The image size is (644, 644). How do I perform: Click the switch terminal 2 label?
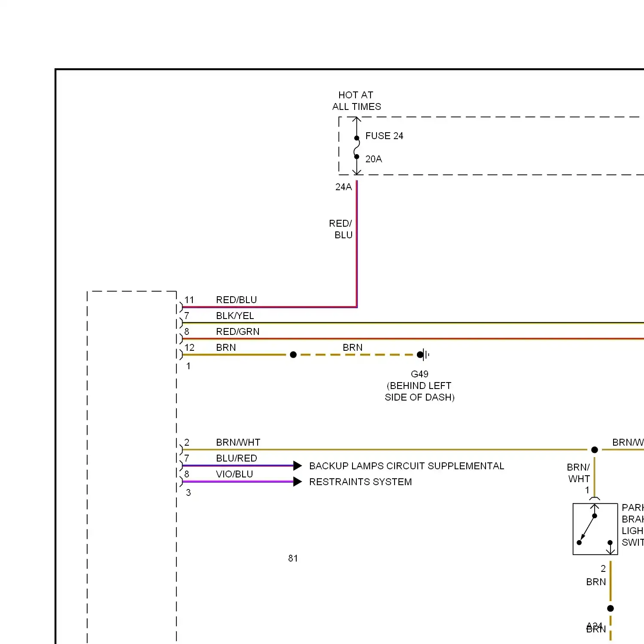click(603, 568)
